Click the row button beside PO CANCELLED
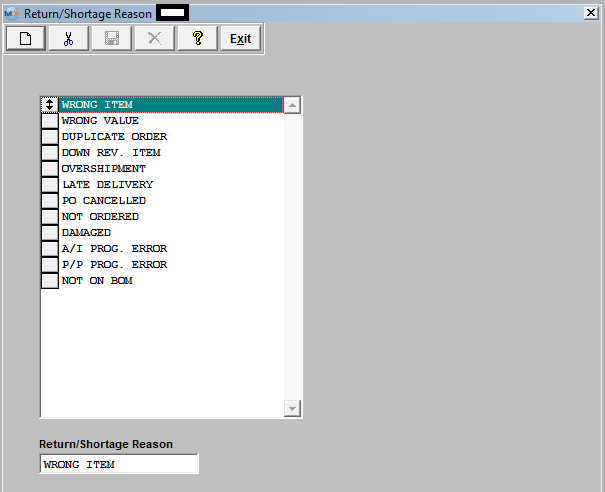Image resolution: width=605 pixels, height=492 pixels. (x=49, y=201)
